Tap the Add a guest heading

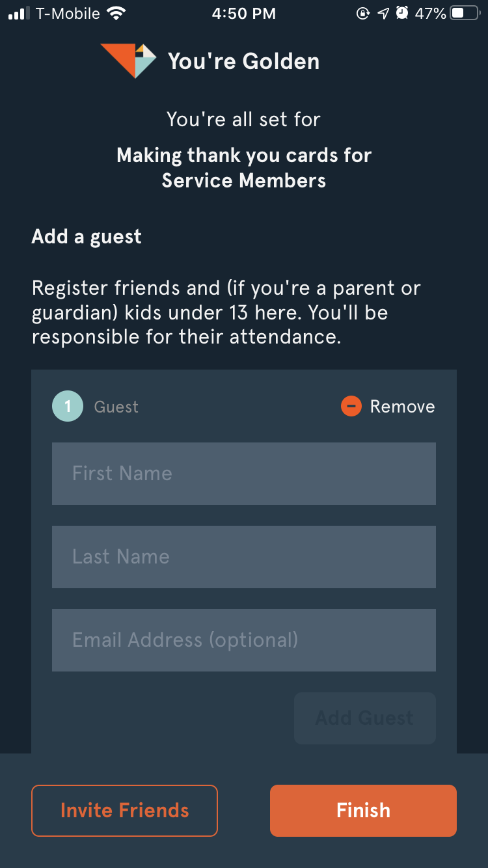(x=87, y=236)
